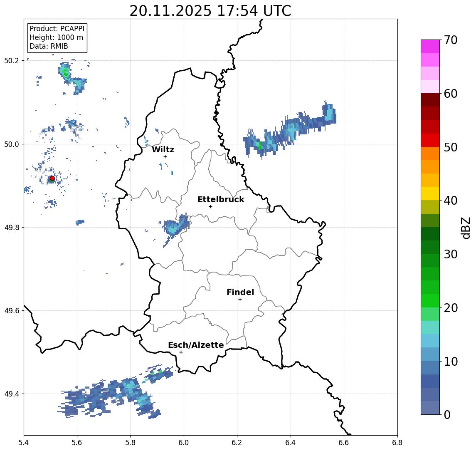Click the colorbar tick label 0
The image size is (476, 451).
pyautogui.click(x=447, y=414)
